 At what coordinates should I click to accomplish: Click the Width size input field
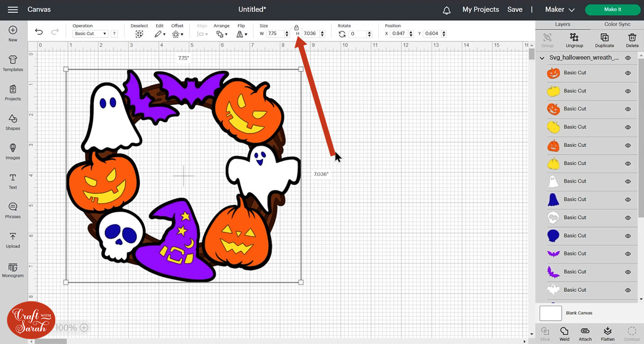(275, 34)
